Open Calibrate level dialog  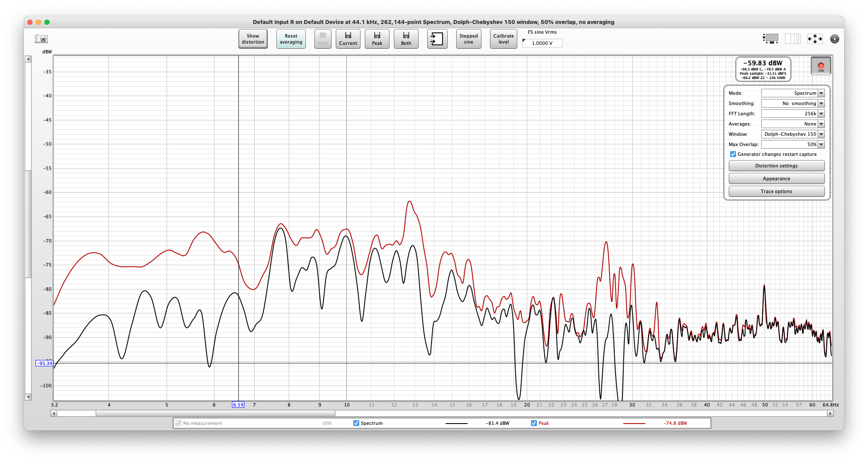pos(504,39)
